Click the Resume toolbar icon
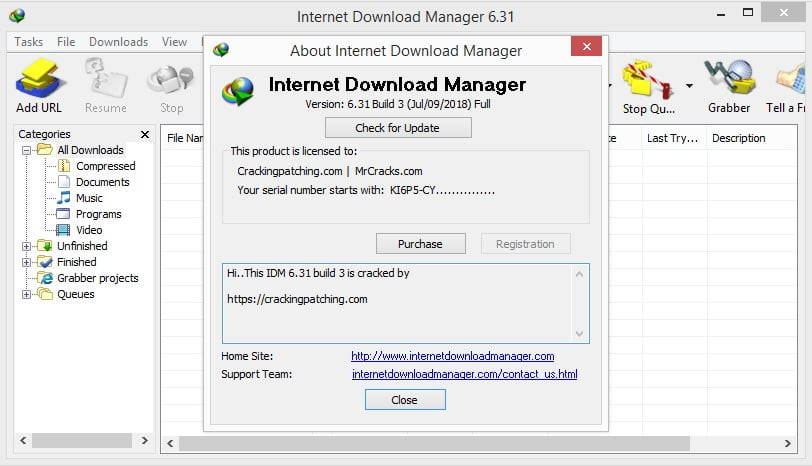The height and width of the screenshot is (466, 812). 106,85
